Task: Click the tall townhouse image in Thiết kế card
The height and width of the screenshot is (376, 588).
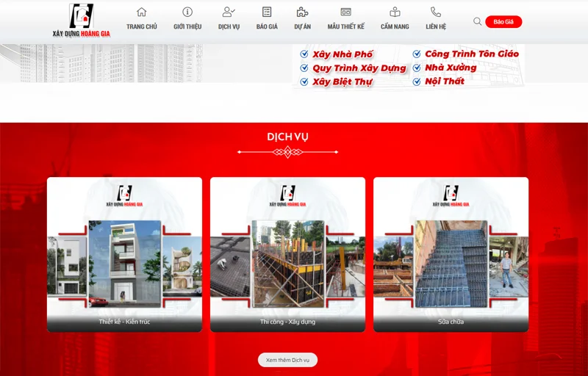Action: (x=125, y=264)
